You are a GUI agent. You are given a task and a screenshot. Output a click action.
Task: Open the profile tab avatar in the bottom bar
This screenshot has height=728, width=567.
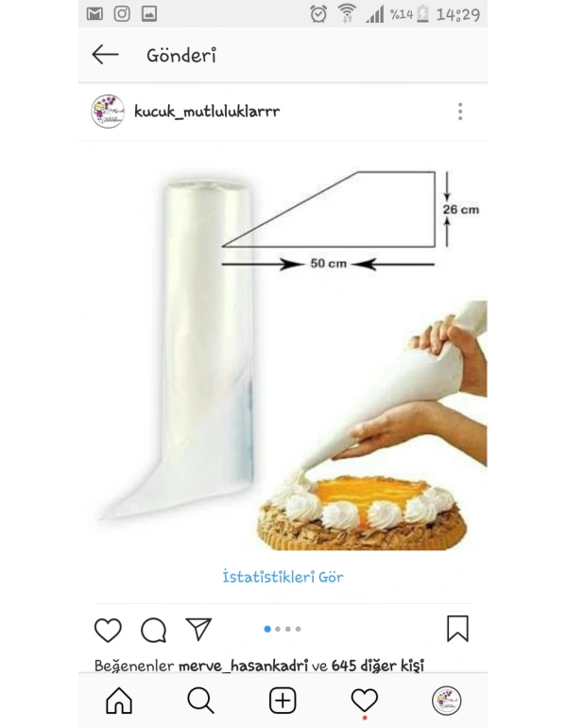click(x=446, y=701)
